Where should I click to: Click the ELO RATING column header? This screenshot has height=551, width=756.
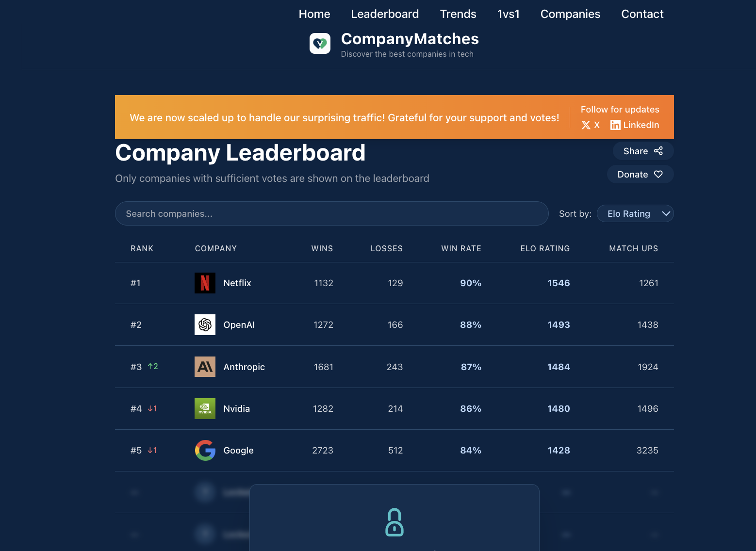[545, 248]
